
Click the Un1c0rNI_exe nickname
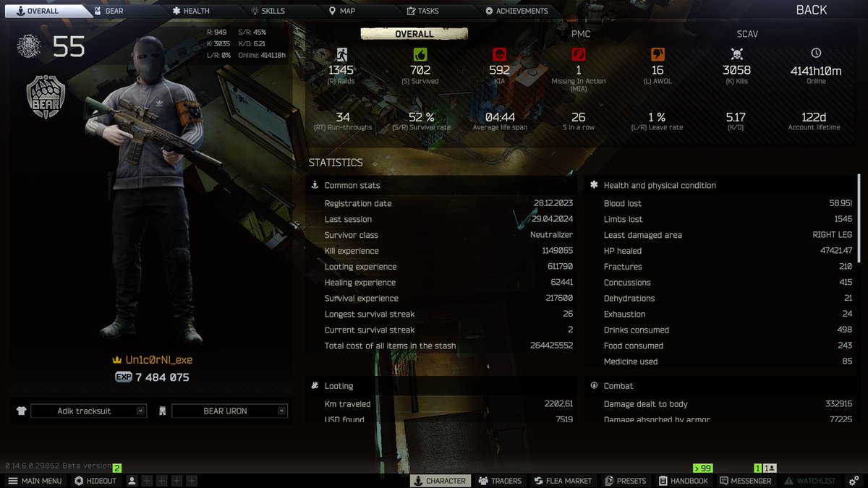pyautogui.click(x=158, y=360)
